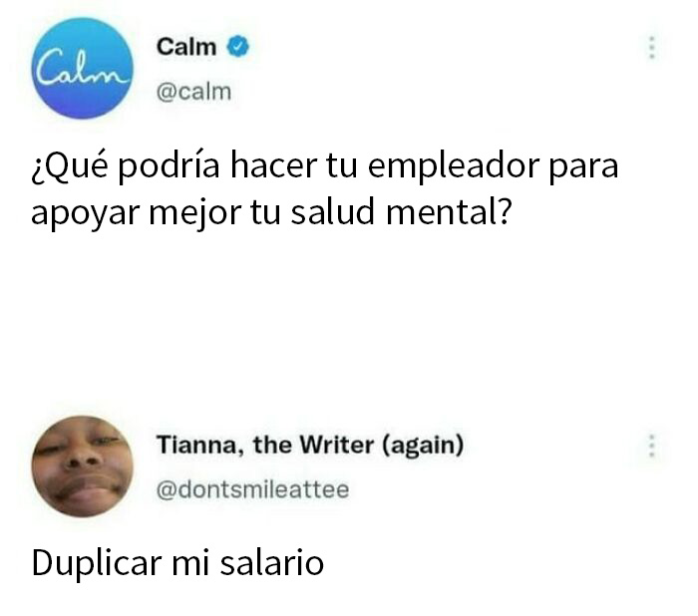Click the blue verified badge beside Calm

pos(238,47)
